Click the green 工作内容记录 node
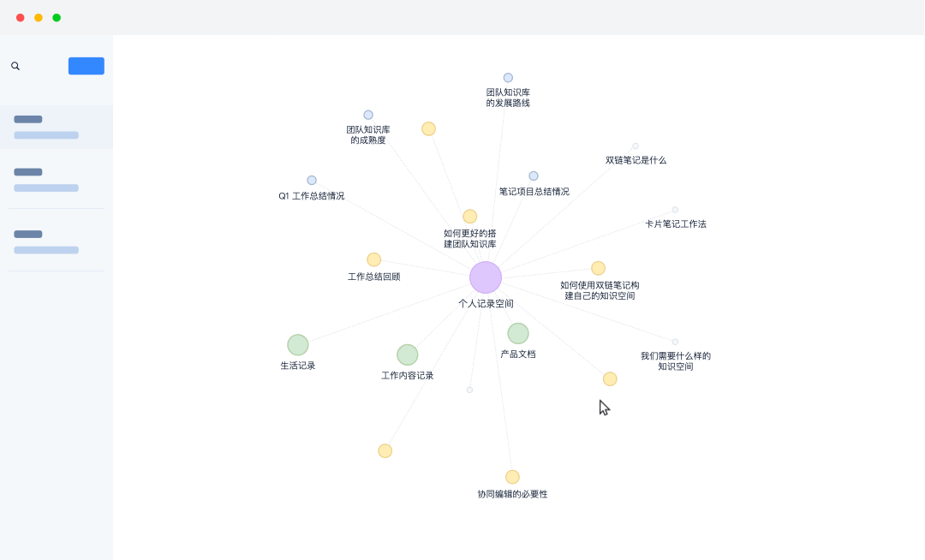 (407, 354)
